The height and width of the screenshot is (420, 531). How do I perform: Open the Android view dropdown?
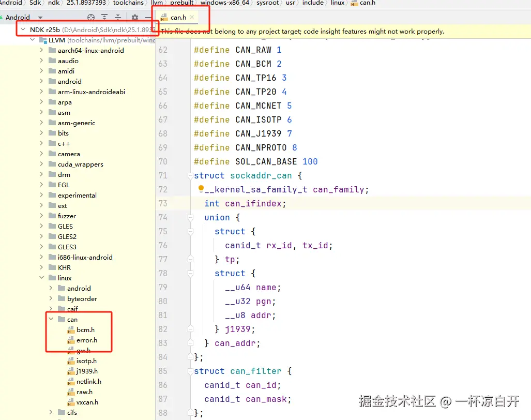[x=40, y=18]
